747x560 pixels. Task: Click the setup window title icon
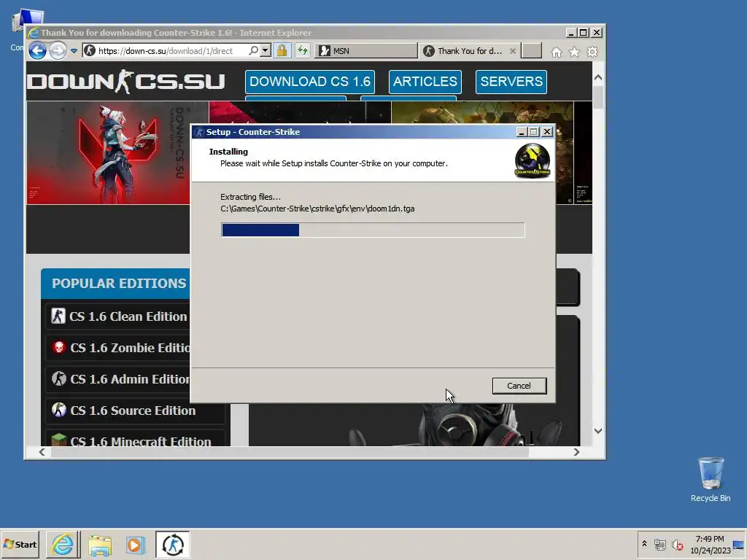(x=200, y=132)
